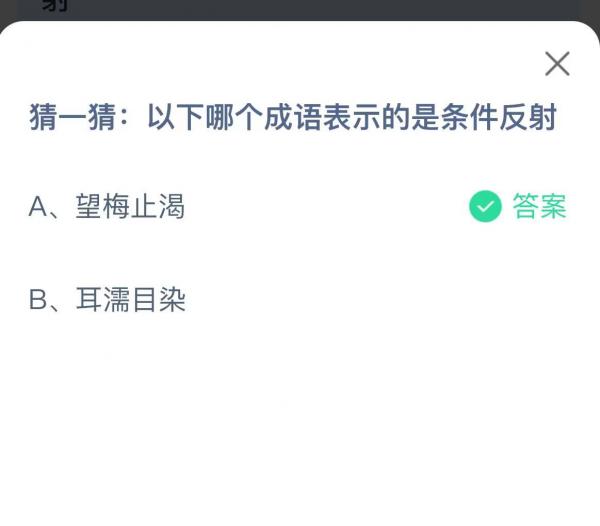600x526 pixels.
Task: Dismiss the popup via dark overlay above
Action: point(300,10)
